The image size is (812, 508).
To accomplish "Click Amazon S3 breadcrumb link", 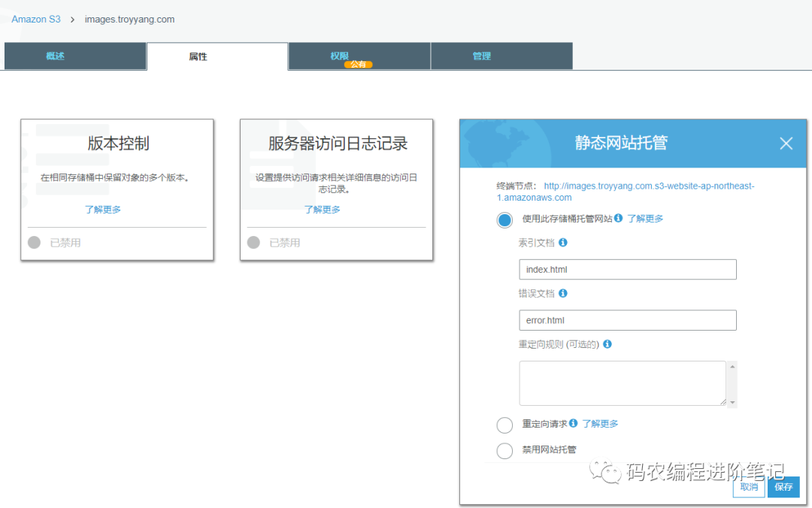I will [36, 19].
